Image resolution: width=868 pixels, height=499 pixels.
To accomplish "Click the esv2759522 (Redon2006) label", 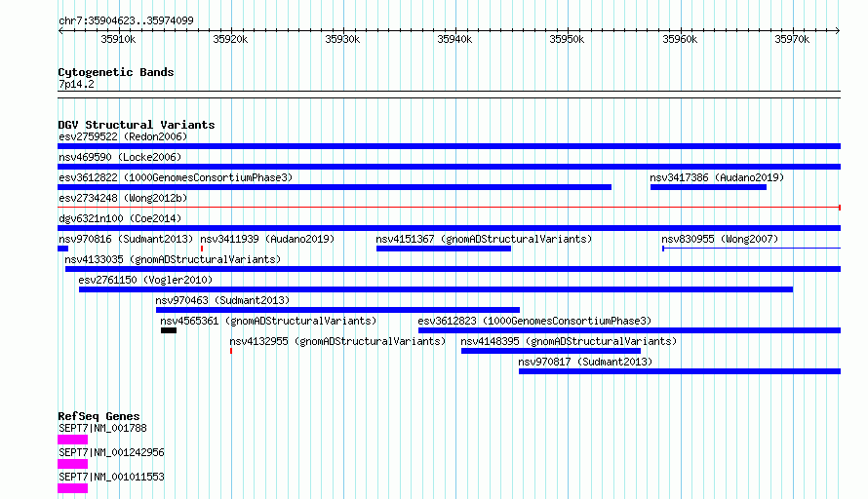I will 123,136.
